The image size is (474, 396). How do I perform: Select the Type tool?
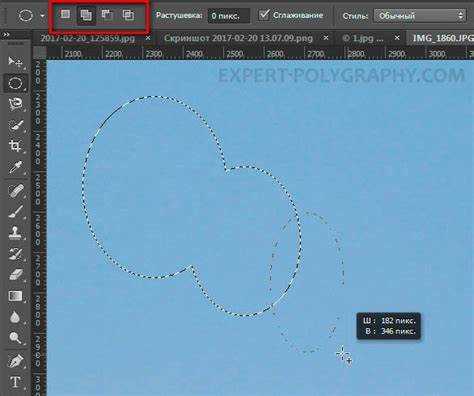(15, 382)
